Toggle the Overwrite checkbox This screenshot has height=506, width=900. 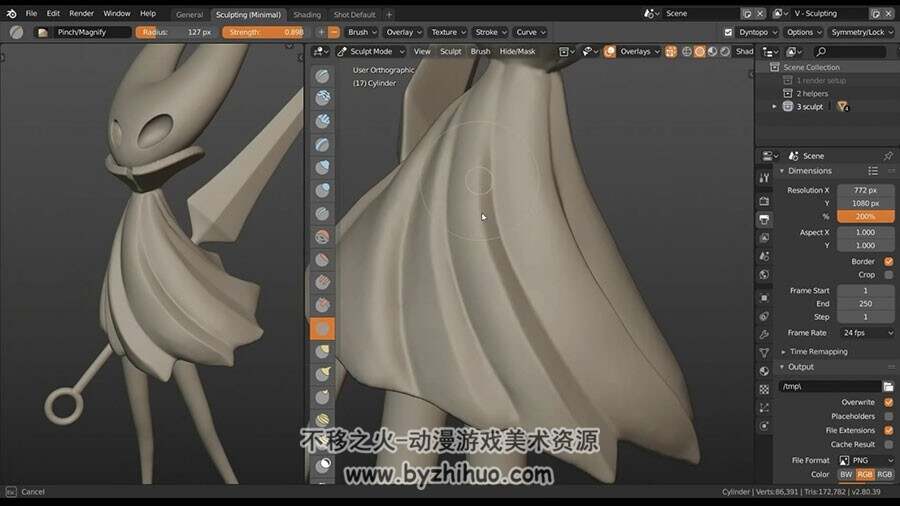click(x=889, y=402)
